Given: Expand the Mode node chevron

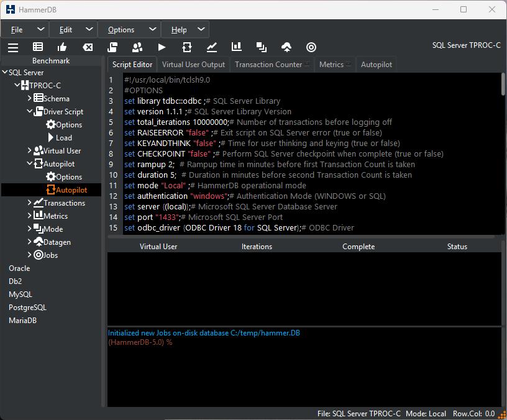Looking at the screenshot, I should pos(30,228).
